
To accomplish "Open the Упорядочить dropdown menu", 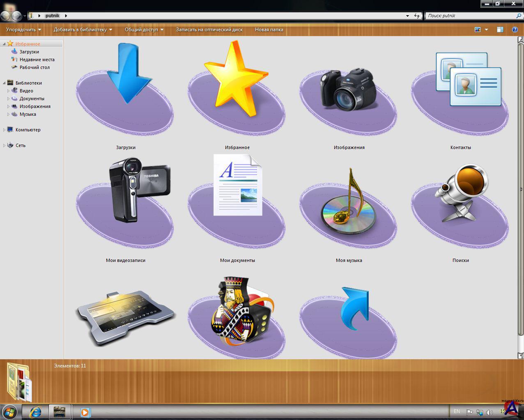I will point(23,30).
